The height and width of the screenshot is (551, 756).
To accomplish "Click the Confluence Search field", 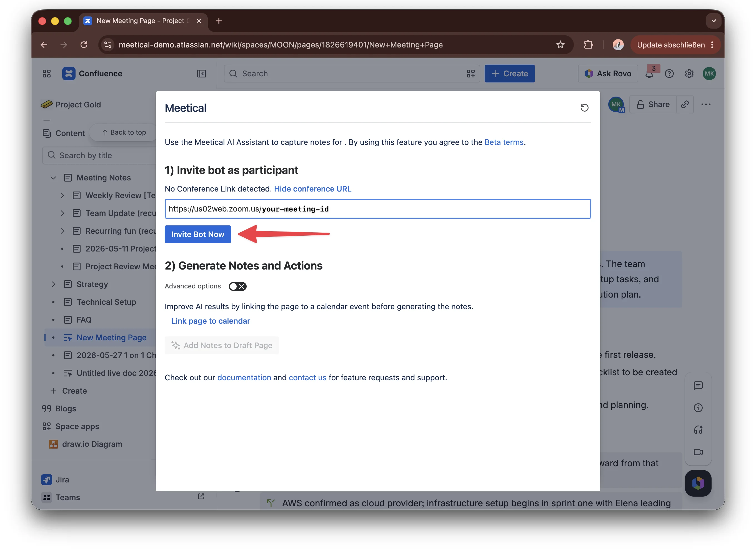I will [352, 73].
